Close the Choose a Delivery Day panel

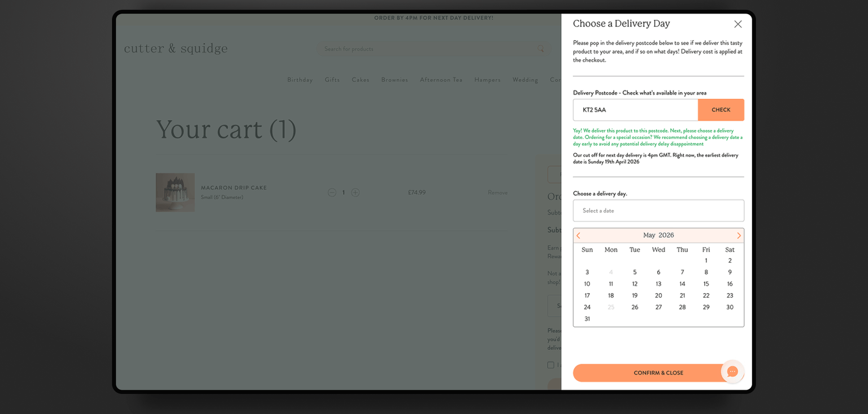pos(737,24)
